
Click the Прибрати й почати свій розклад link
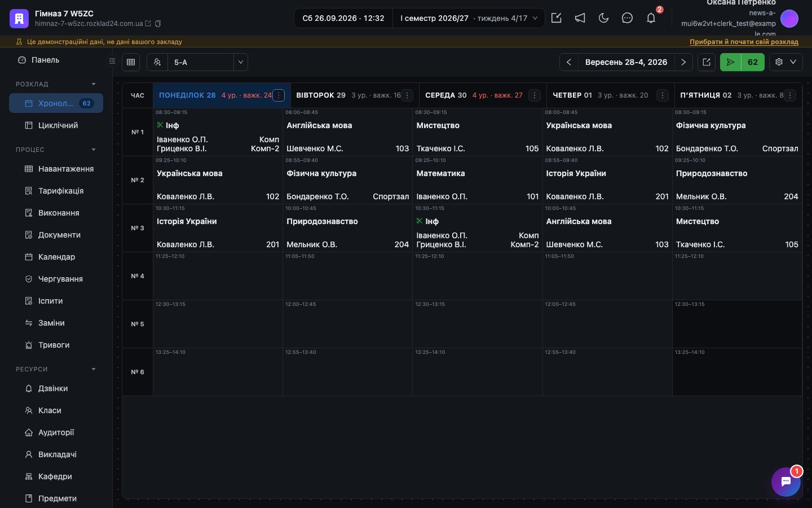pyautogui.click(x=744, y=42)
